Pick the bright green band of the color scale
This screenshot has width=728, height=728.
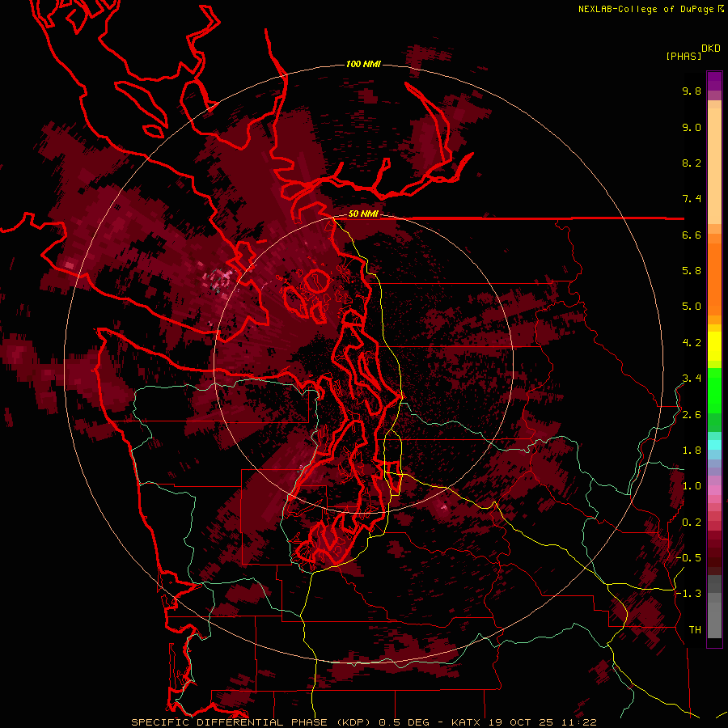click(714, 392)
